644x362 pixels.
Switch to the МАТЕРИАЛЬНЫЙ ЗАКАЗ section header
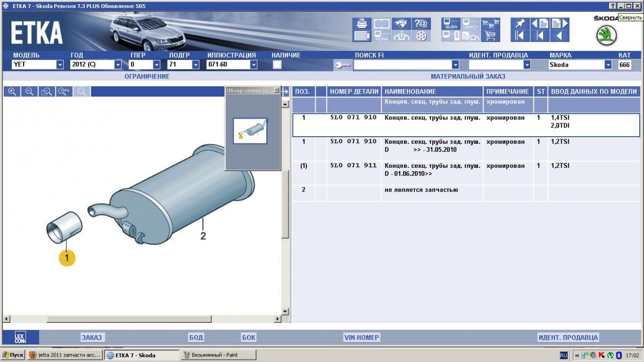468,77
